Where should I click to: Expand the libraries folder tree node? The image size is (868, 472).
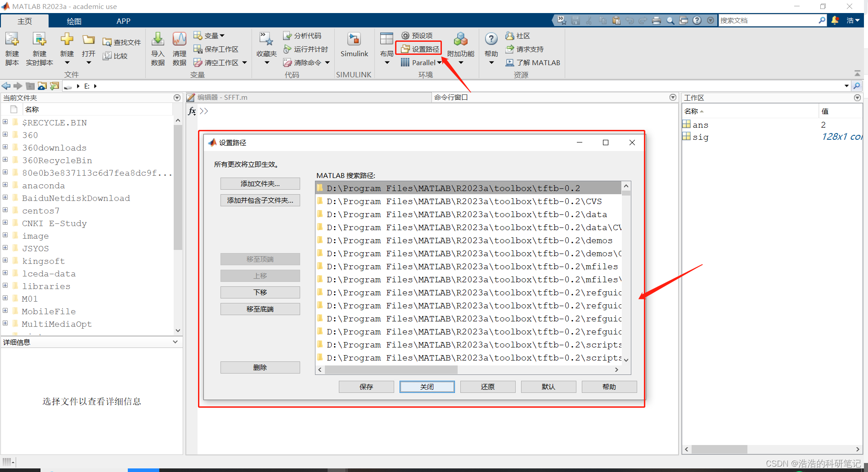pos(5,285)
